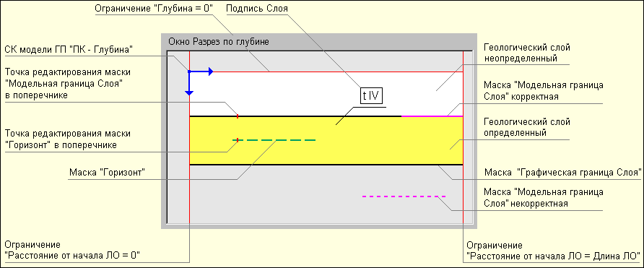The image size is (644, 268).
Task: Select the green dashed "Горизонт" mask line
Action: [274, 140]
